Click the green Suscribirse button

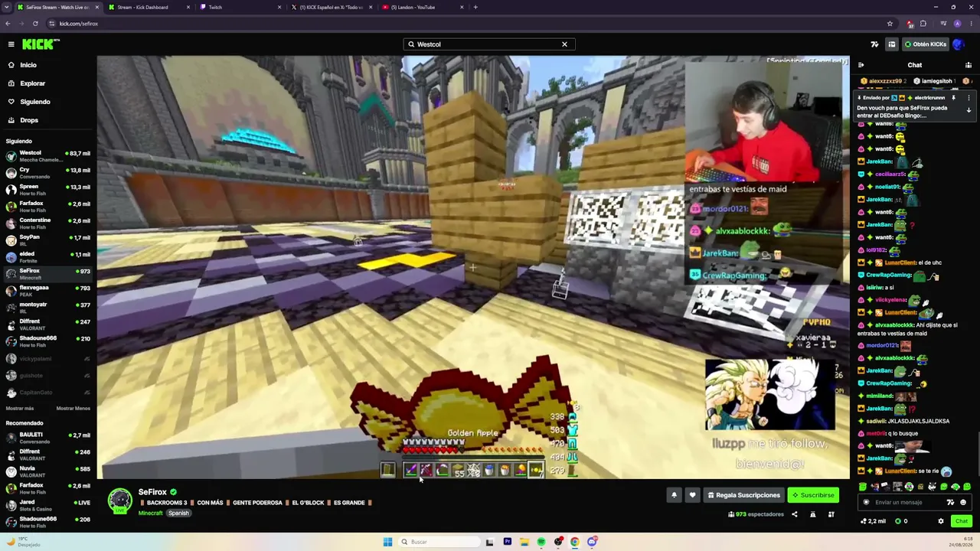[814, 495]
